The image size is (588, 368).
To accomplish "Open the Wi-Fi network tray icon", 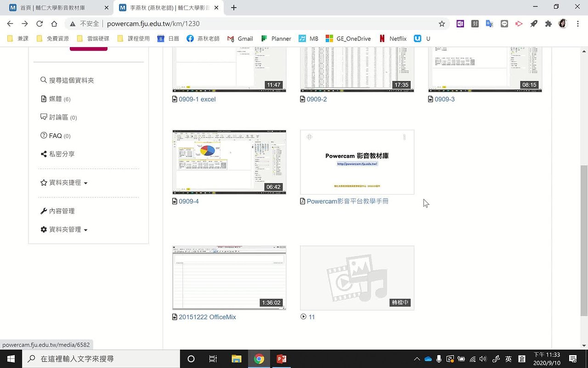I will pos(472,359).
